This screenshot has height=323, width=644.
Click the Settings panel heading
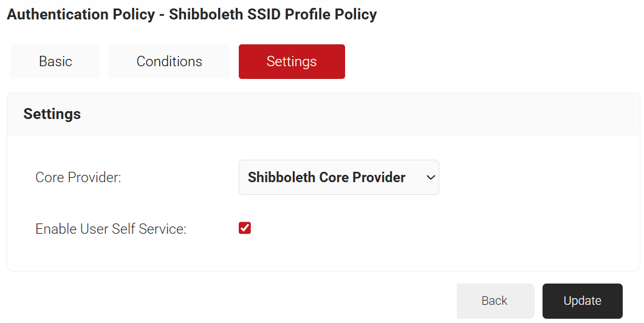point(52,114)
